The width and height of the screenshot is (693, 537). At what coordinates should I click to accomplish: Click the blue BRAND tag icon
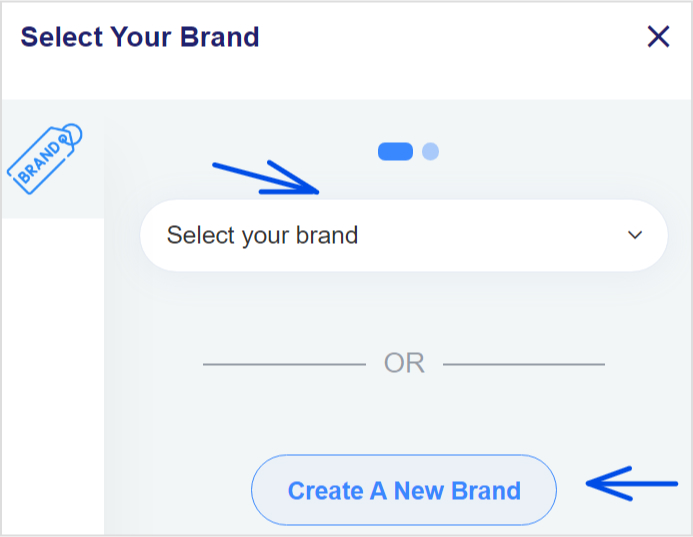(44, 158)
